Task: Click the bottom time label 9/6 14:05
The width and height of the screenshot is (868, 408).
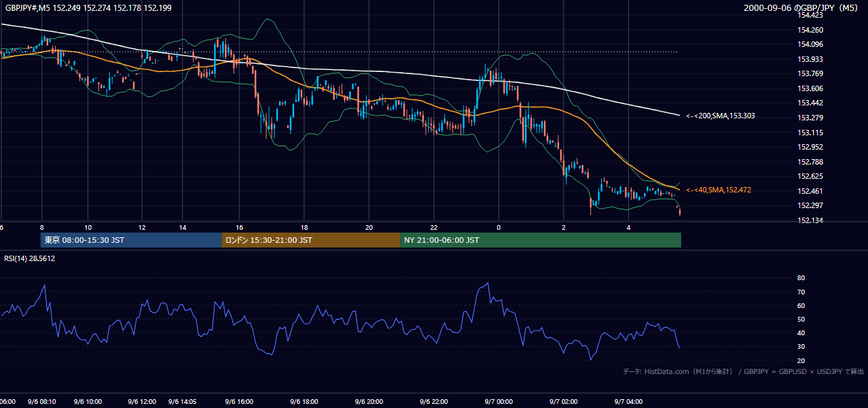Action: [183, 402]
